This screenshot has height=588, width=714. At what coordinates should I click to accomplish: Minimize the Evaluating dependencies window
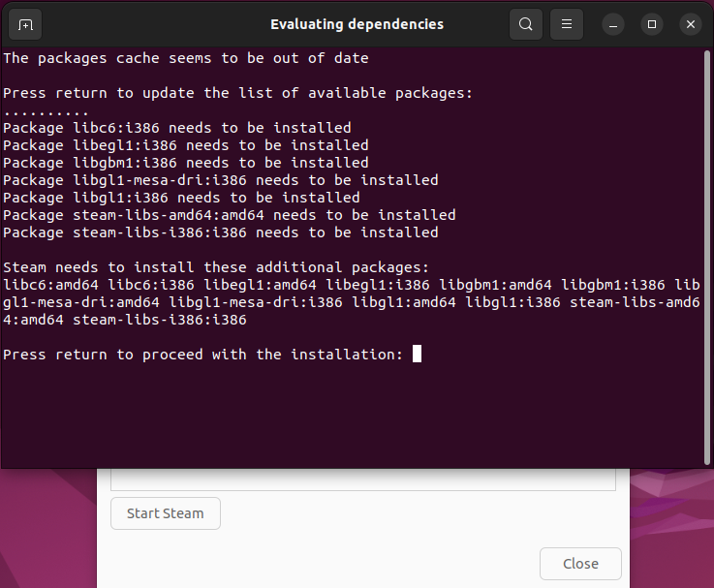coord(613,24)
